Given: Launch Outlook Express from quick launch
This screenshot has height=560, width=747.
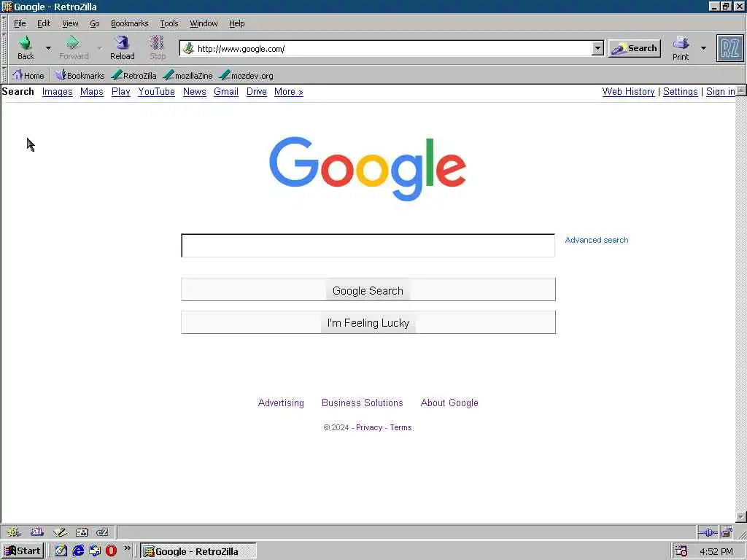Looking at the screenshot, I should [95, 551].
